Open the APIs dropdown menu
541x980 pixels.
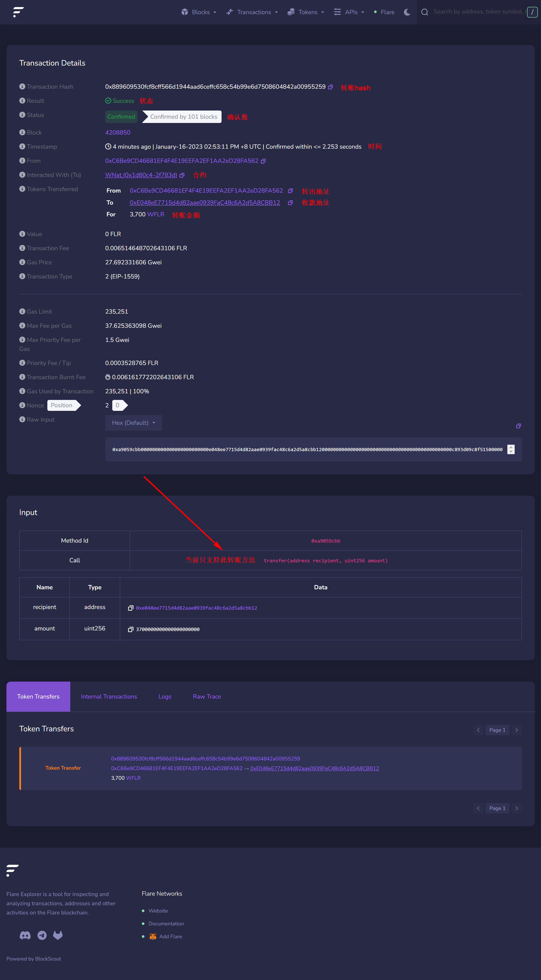(349, 12)
